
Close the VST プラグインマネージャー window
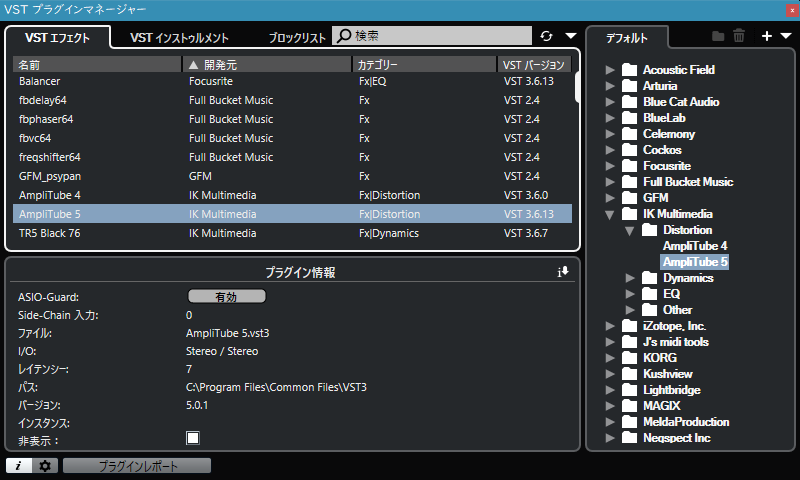(x=792, y=10)
